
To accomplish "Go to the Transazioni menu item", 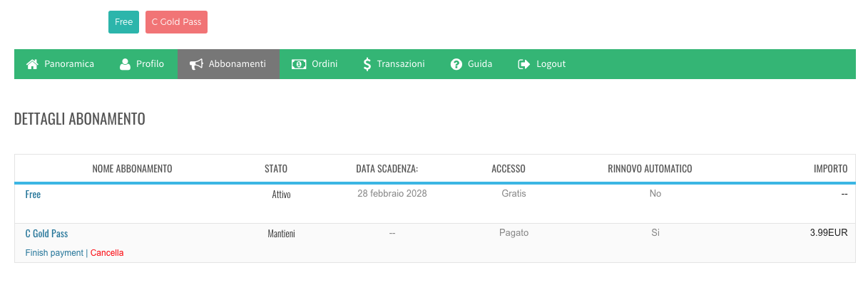I will click(x=400, y=64).
